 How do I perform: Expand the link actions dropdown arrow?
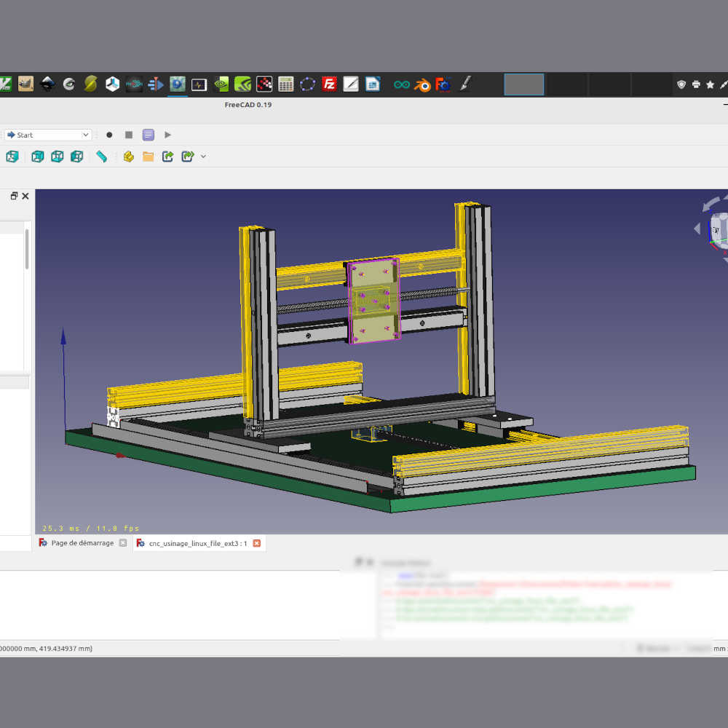pyautogui.click(x=203, y=157)
